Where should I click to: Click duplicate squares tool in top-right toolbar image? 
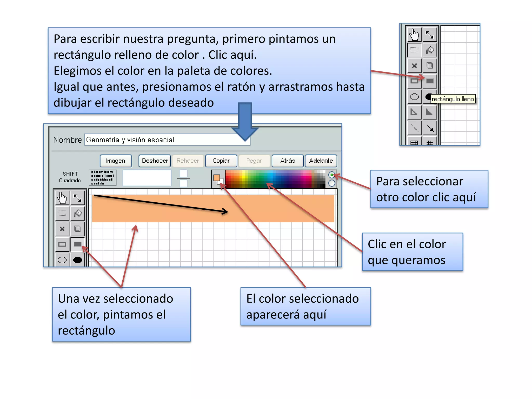point(430,65)
